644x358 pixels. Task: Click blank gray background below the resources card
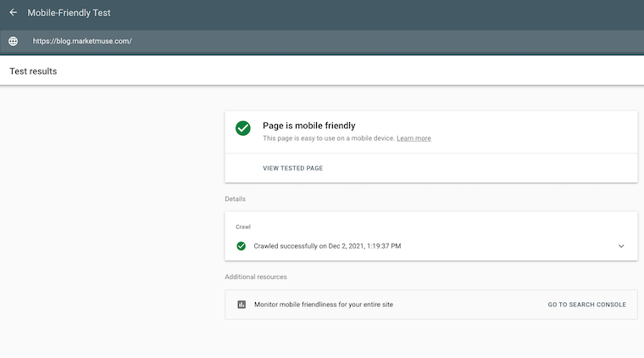pos(431,339)
